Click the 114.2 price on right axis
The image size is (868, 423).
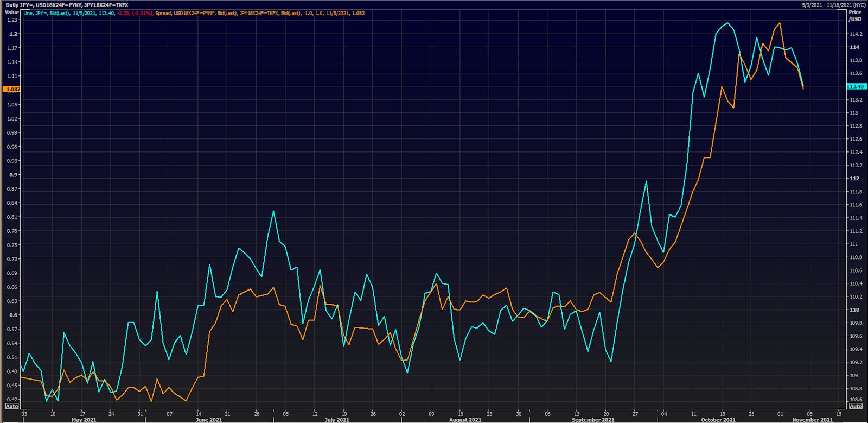pyautogui.click(x=856, y=34)
